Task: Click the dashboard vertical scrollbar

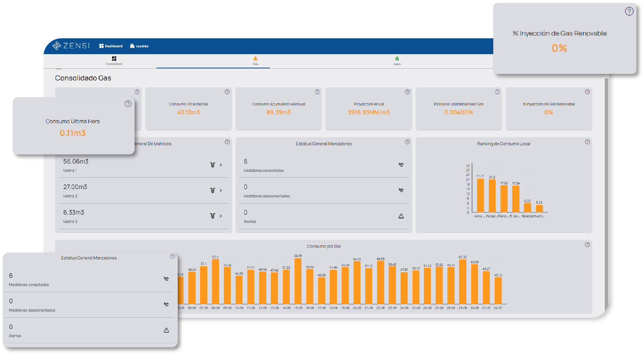Action: tap(607, 193)
